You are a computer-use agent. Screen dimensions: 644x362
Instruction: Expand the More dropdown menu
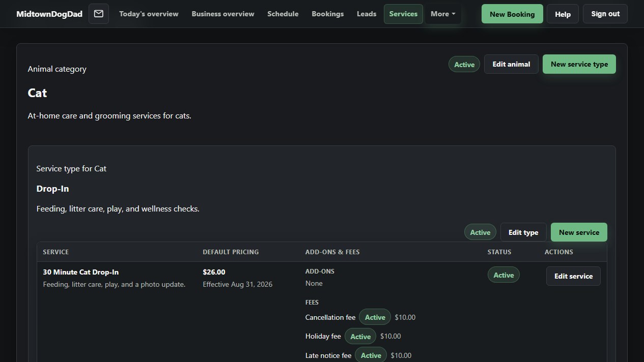443,14
